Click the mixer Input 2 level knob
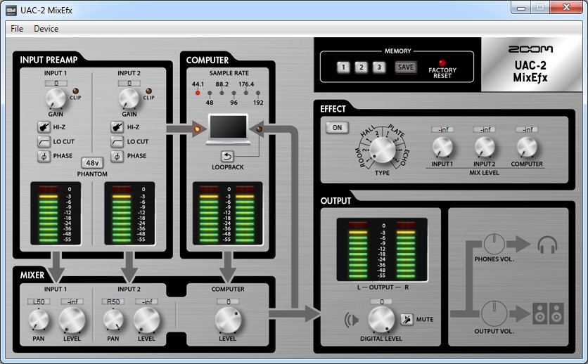588x364 pixels. coord(146,320)
